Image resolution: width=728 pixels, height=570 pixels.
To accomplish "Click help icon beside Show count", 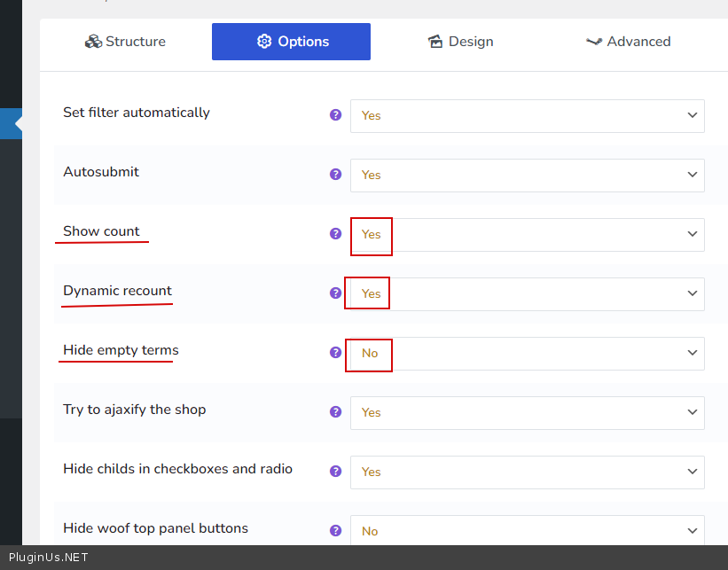I will 335,234.
